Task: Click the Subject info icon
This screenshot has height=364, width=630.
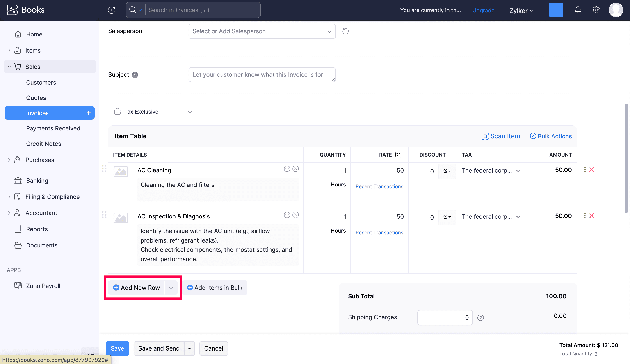Action: click(x=135, y=75)
